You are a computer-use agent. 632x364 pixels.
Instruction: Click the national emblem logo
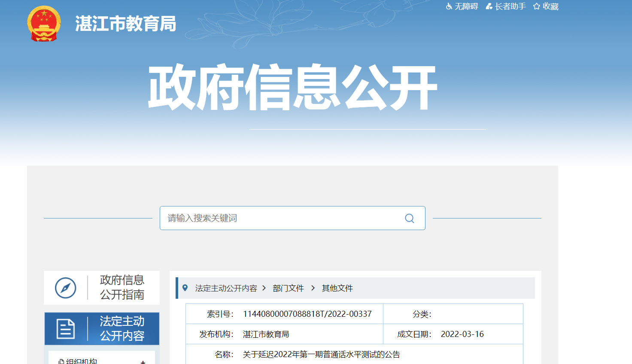[44, 24]
